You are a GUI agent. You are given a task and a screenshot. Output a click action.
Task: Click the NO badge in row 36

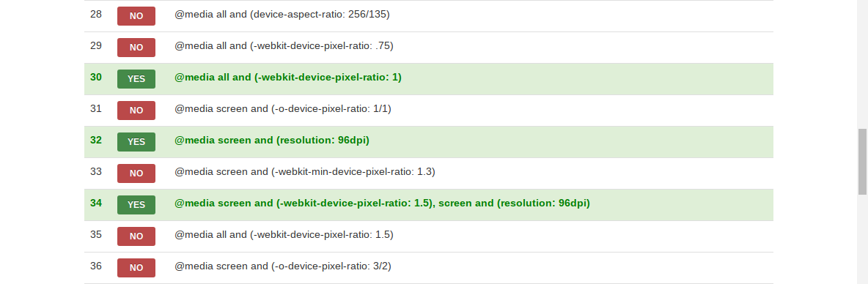(x=136, y=268)
